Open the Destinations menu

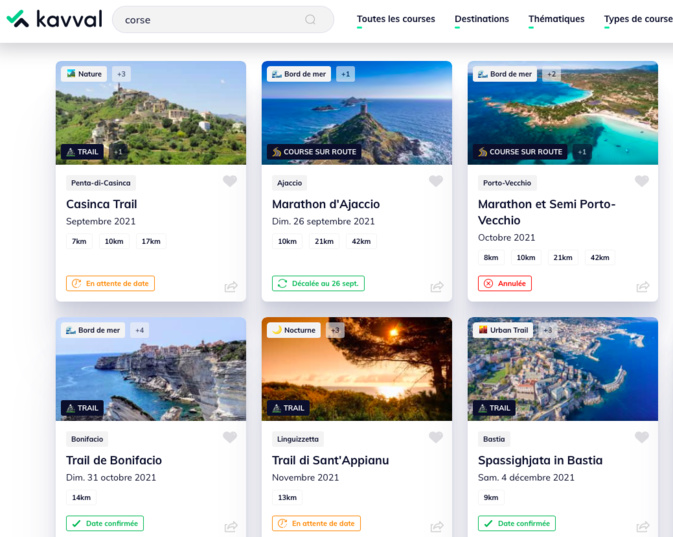[481, 19]
